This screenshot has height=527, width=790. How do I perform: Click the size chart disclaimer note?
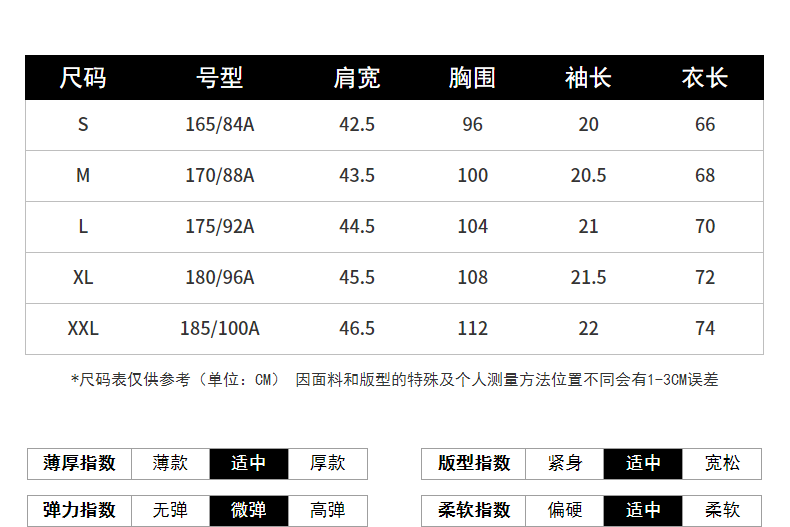tap(394, 380)
